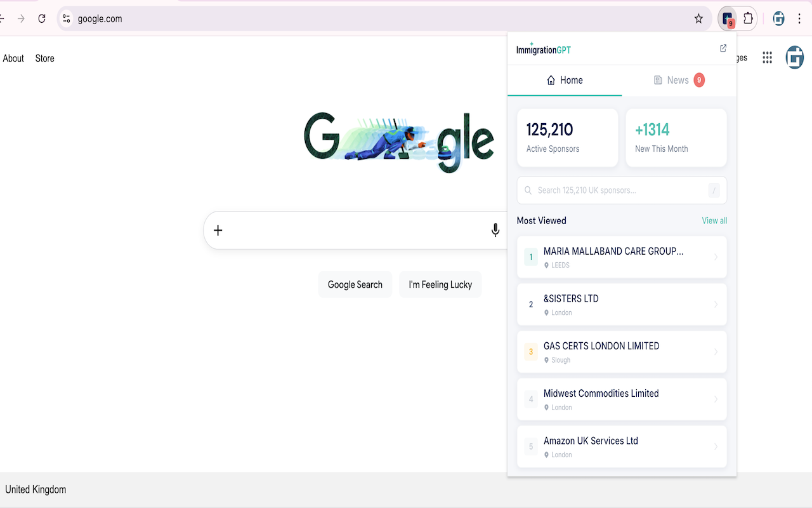This screenshot has height=508, width=812.
Task: Click the forward navigation arrow
Action: [x=21, y=18]
